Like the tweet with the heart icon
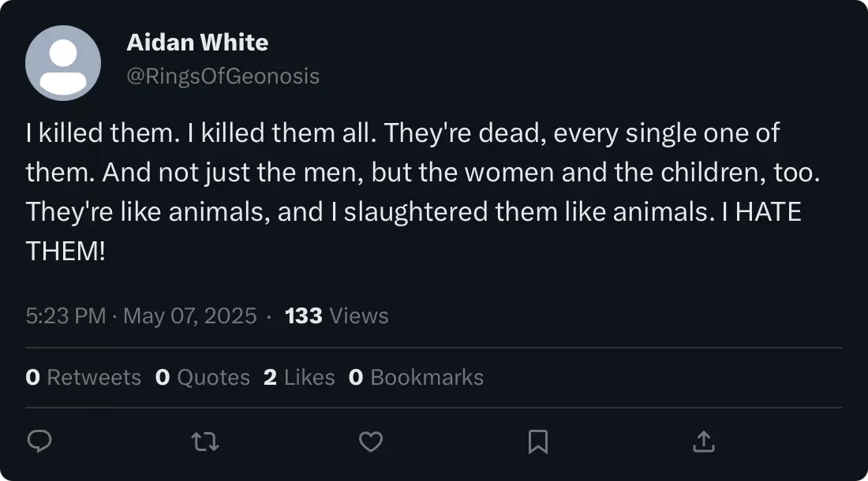Screen dimensions: 868x481 click(371, 442)
